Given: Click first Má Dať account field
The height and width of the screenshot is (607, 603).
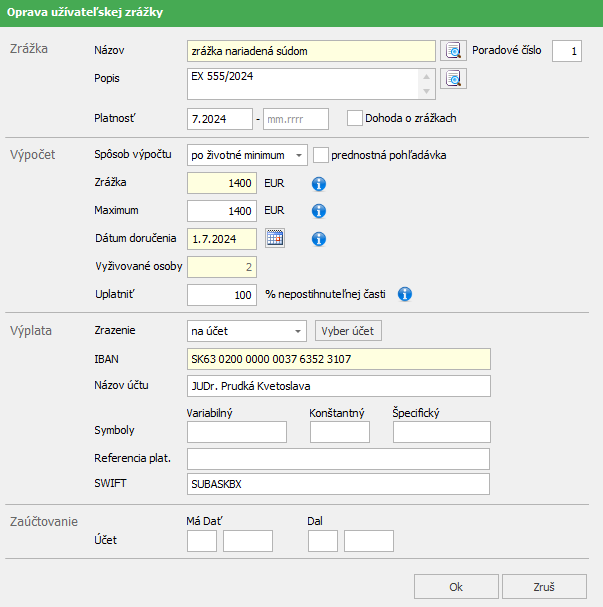Looking at the screenshot, I should 202,541.
